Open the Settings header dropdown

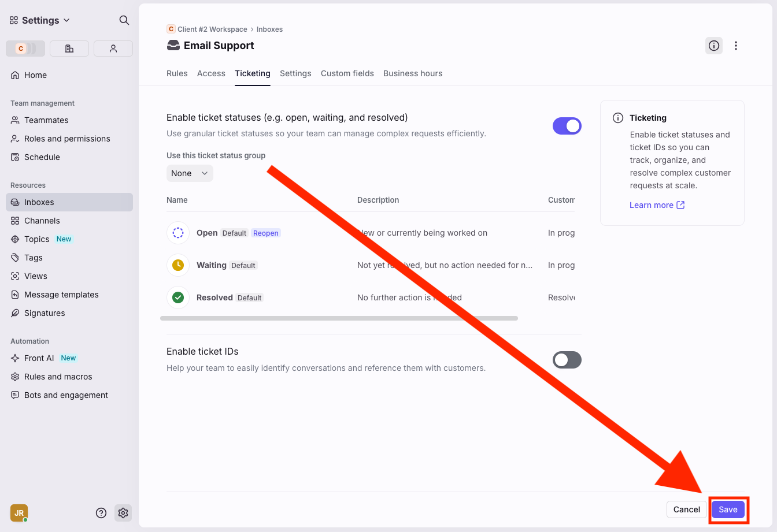40,20
